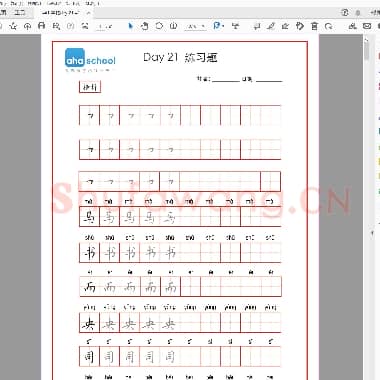Go to previous page with up-arrow icon
The width and height of the screenshot is (380, 380).
pyautogui.click(x=70, y=26)
